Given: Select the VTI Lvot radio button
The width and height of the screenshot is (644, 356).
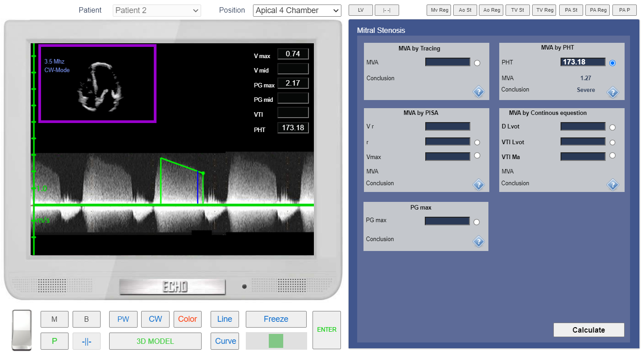Looking at the screenshot, I should pos(612,142).
